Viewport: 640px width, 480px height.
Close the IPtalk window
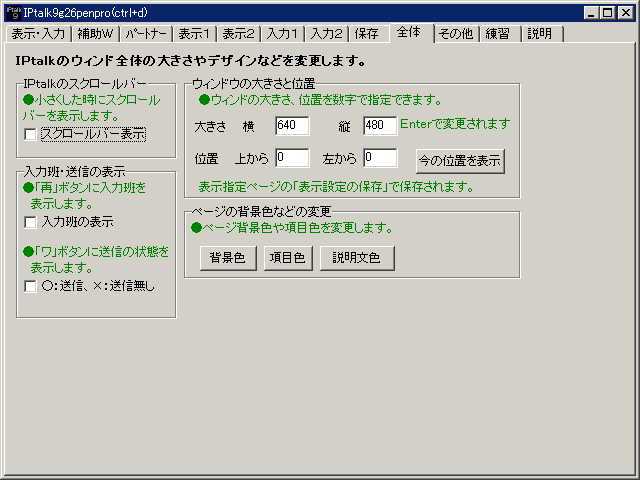(x=625, y=13)
